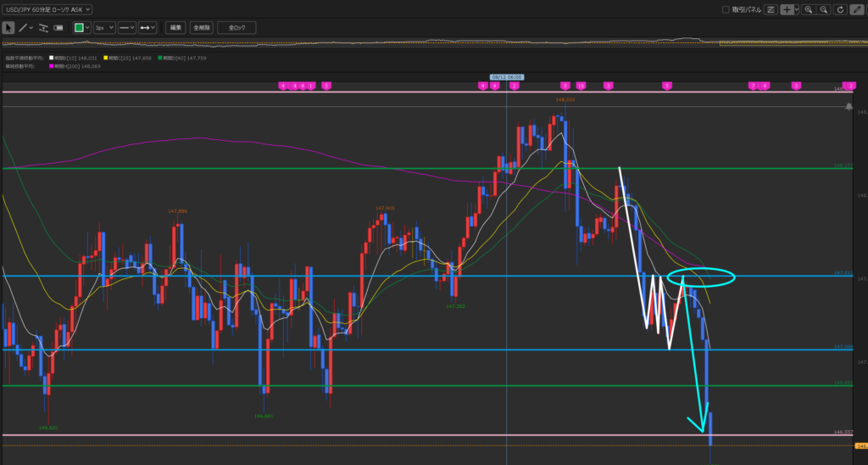
Task: Click the news marker labeled 1
Action: pos(310,86)
